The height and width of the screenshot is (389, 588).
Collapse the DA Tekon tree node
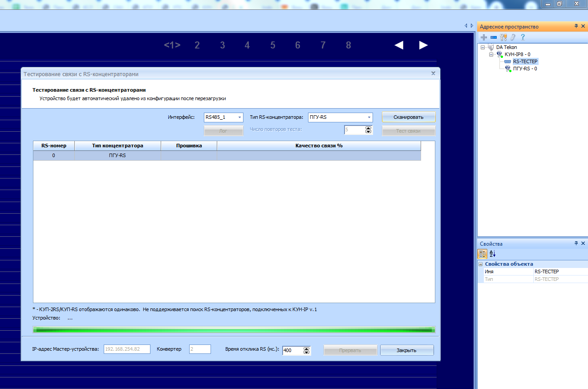pos(483,47)
